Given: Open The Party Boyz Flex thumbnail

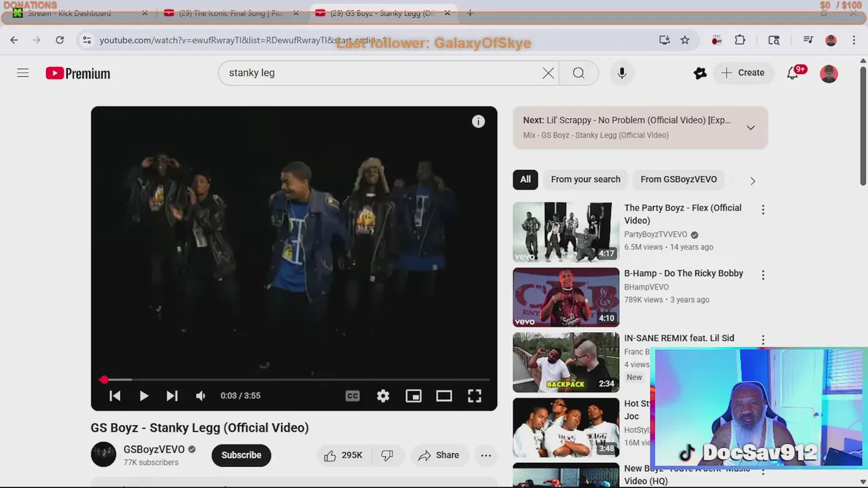Looking at the screenshot, I should [x=566, y=232].
